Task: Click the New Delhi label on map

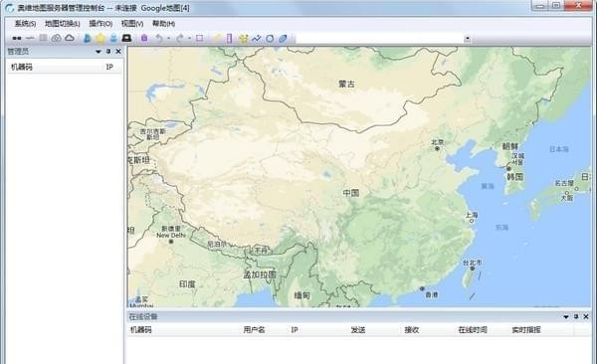Action: 170,236
